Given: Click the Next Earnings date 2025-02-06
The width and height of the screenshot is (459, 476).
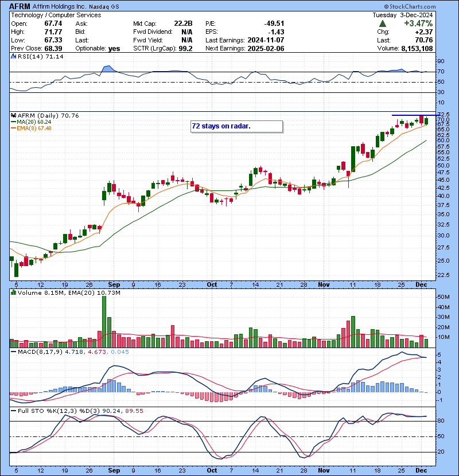Looking at the screenshot, I should (265, 49).
